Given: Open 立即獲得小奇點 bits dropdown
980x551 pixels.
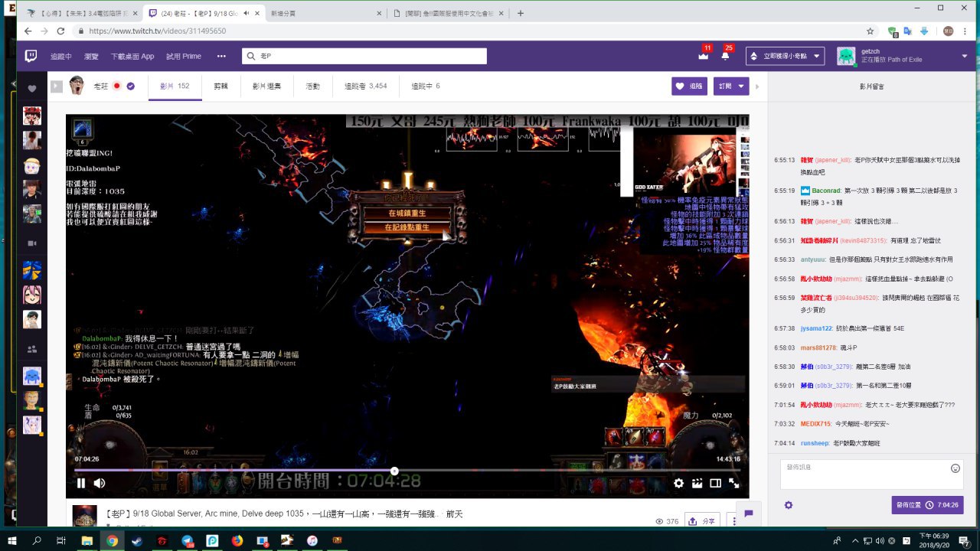Looking at the screenshot, I should (785, 56).
